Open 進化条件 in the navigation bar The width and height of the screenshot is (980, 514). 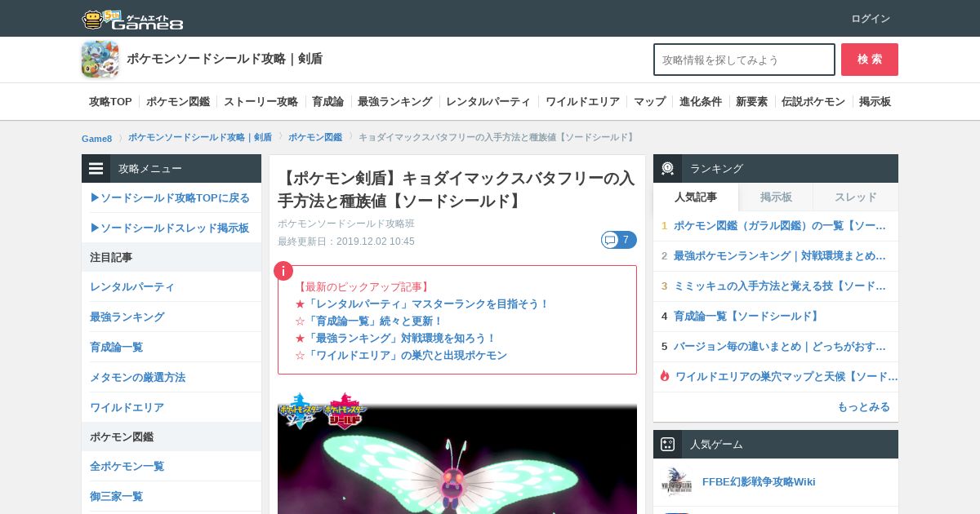pyautogui.click(x=701, y=102)
